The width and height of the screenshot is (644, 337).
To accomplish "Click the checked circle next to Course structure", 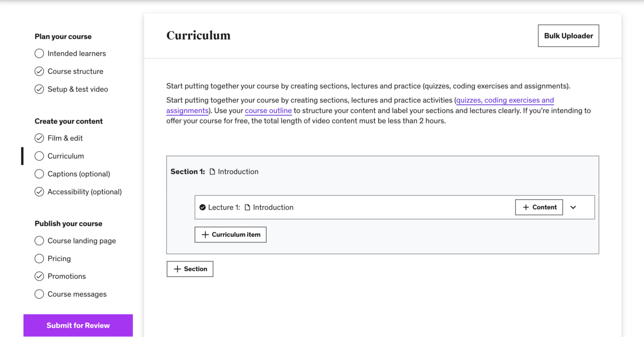I will click(x=39, y=71).
